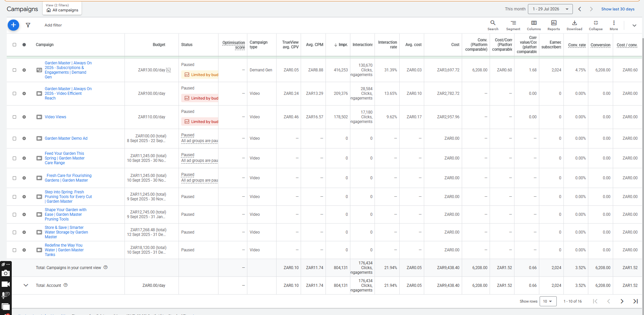Open the filter funnel icon
This screenshot has width=644, height=315.
pyautogui.click(x=28, y=25)
